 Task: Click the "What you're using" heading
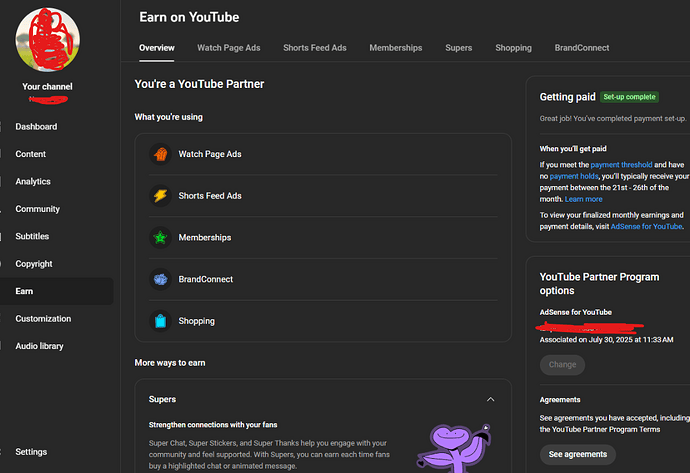coord(169,117)
